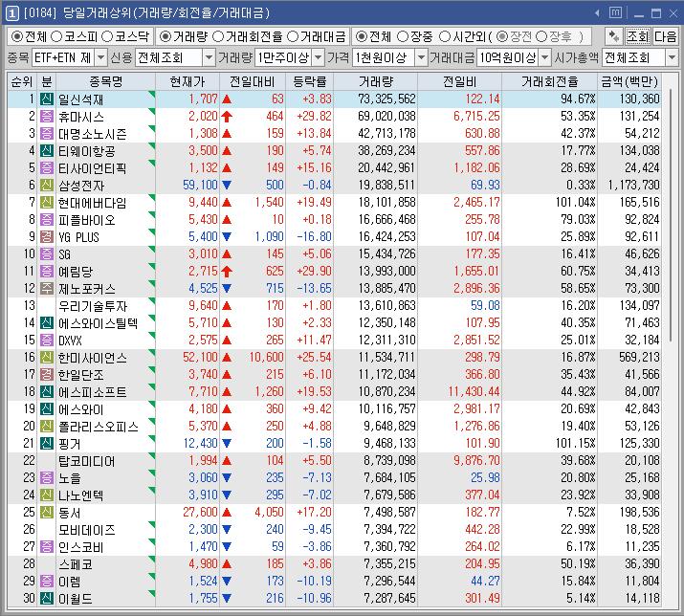Click the boxed 'm' icon in title bar
This screenshot has width=684, height=616.
point(615,12)
